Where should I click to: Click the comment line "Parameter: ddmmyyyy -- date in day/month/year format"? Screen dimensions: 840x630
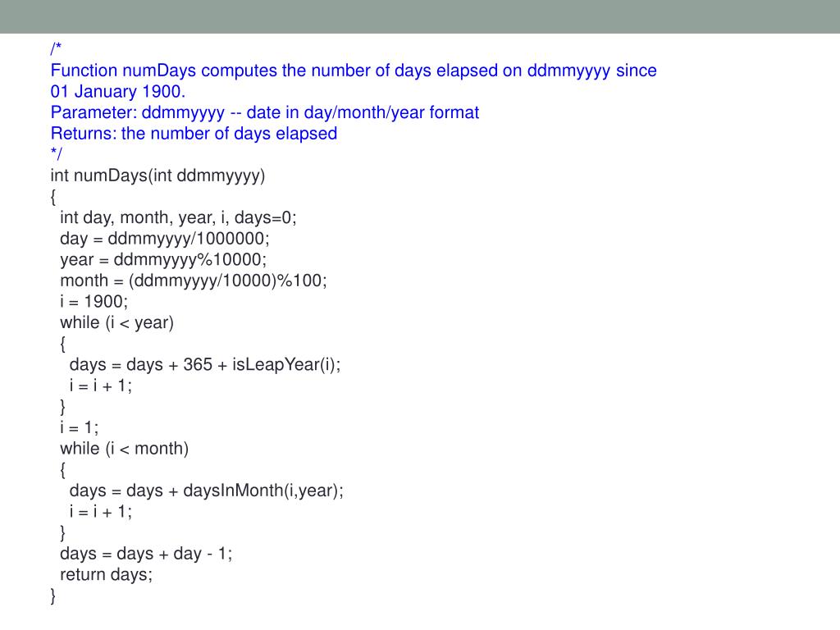[265, 113]
